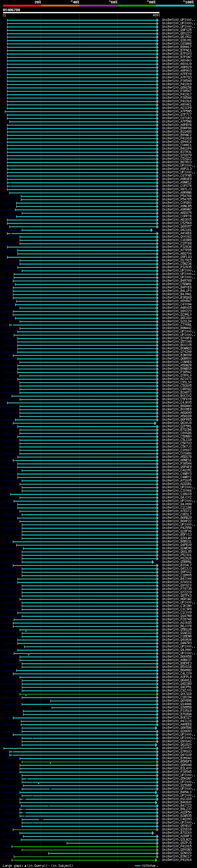Click label UniRef100_P38542
Screen dimensions: 197x868
(177, 372)
